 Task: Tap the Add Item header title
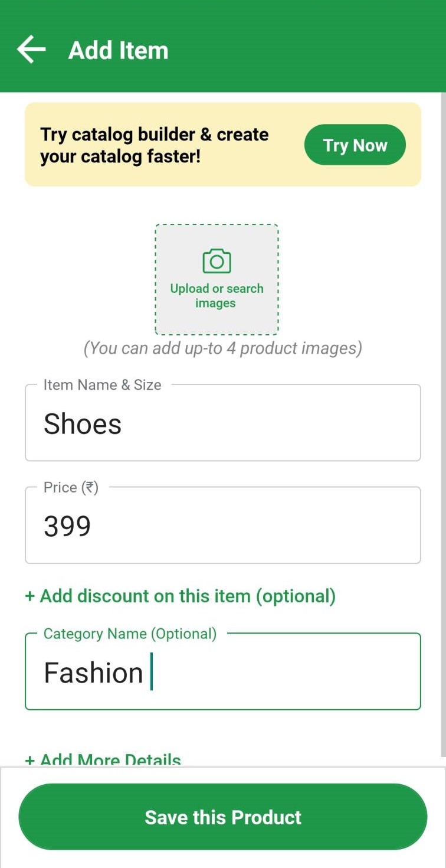tap(119, 50)
